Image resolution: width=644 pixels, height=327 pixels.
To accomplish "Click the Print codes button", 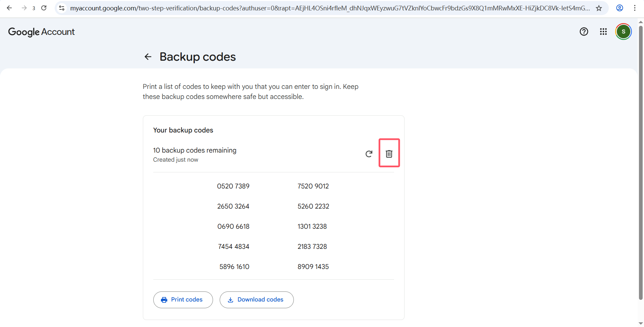I will pos(183,299).
